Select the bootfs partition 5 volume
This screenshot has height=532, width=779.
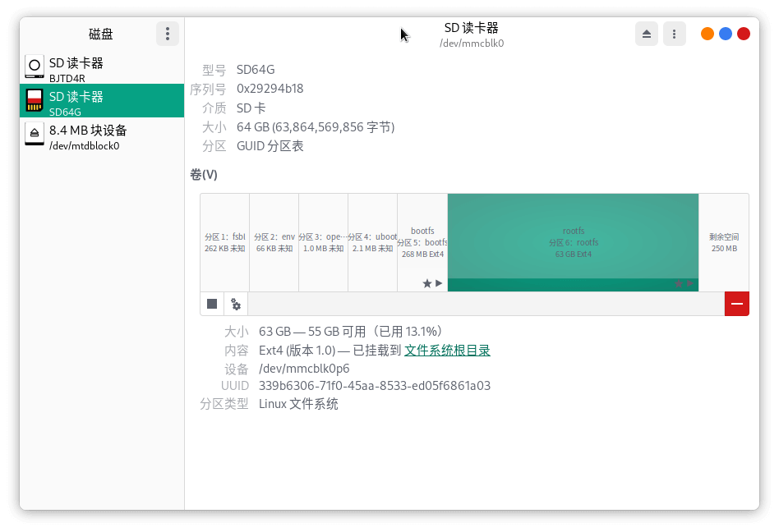pyautogui.click(x=422, y=242)
